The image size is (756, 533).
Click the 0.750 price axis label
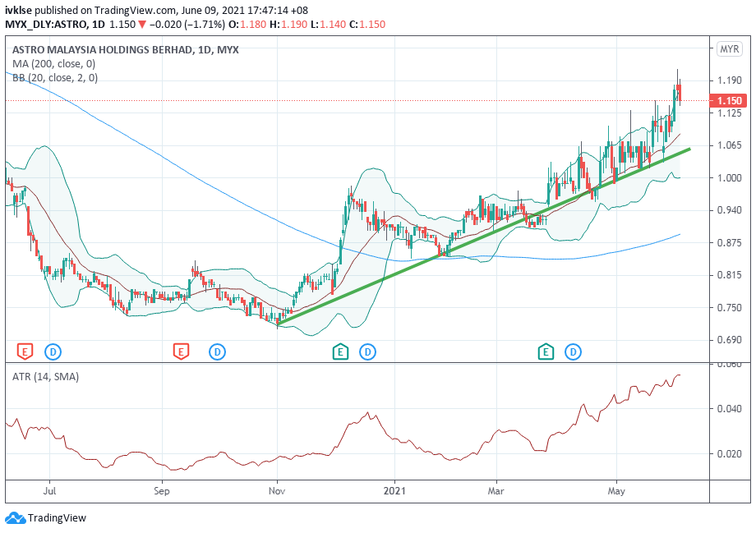[x=730, y=307]
